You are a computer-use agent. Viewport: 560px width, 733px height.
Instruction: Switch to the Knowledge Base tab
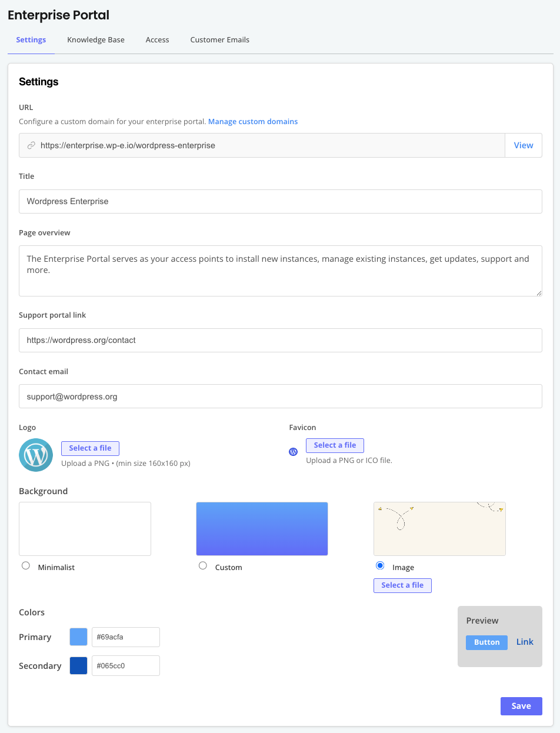click(95, 39)
